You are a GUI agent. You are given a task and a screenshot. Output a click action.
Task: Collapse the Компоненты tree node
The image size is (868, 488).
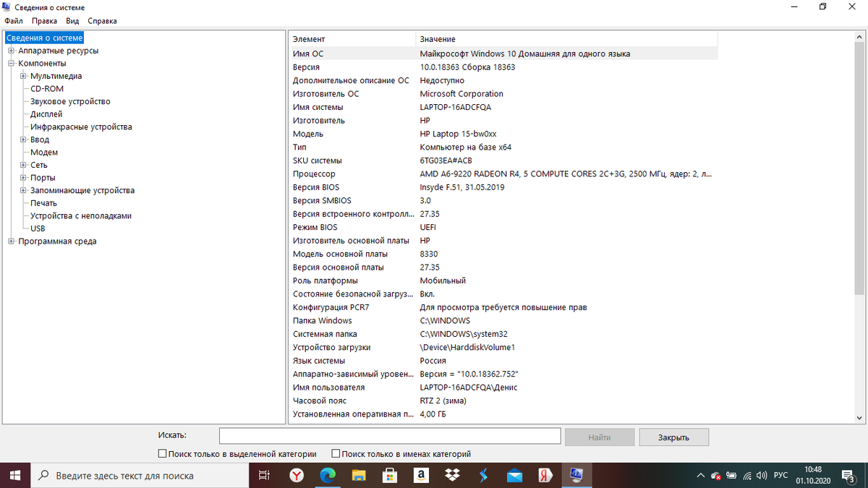click(11, 64)
